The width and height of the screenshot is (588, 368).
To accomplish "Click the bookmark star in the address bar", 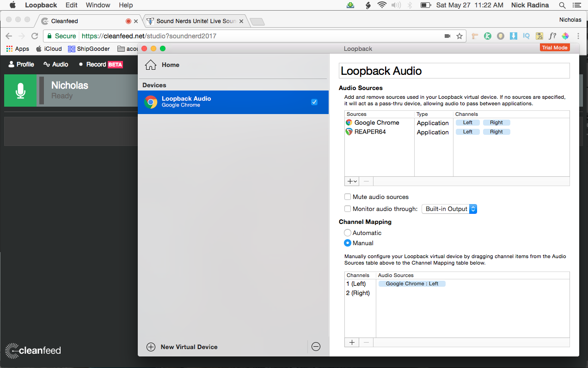I will [459, 36].
